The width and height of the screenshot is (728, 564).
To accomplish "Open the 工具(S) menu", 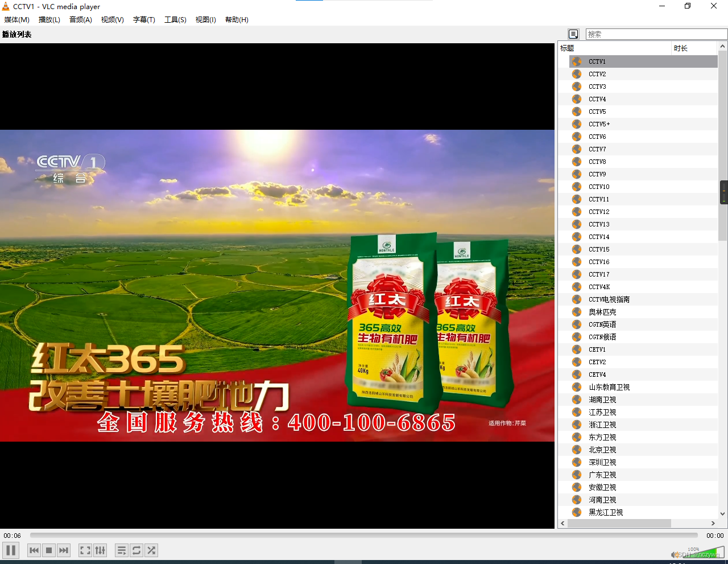I will pyautogui.click(x=175, y=19).
